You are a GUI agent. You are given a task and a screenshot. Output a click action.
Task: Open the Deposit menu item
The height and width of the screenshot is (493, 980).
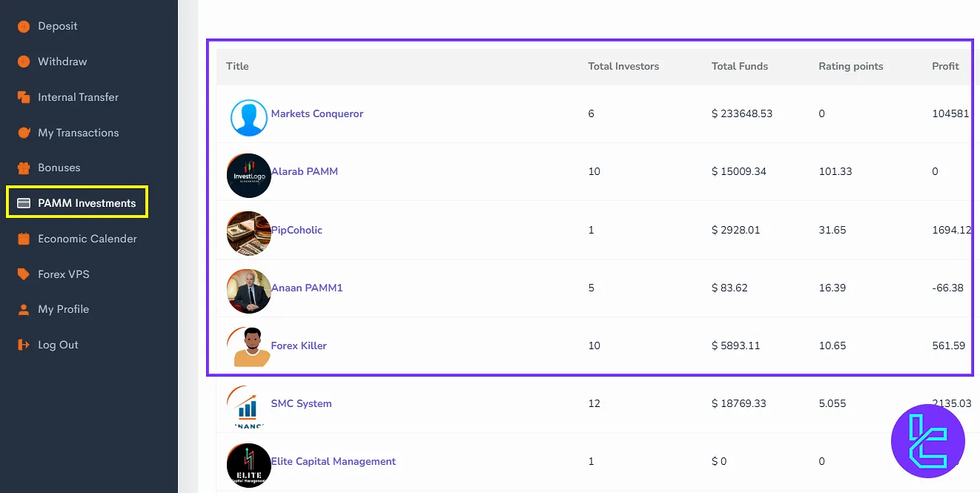(58, 26)
